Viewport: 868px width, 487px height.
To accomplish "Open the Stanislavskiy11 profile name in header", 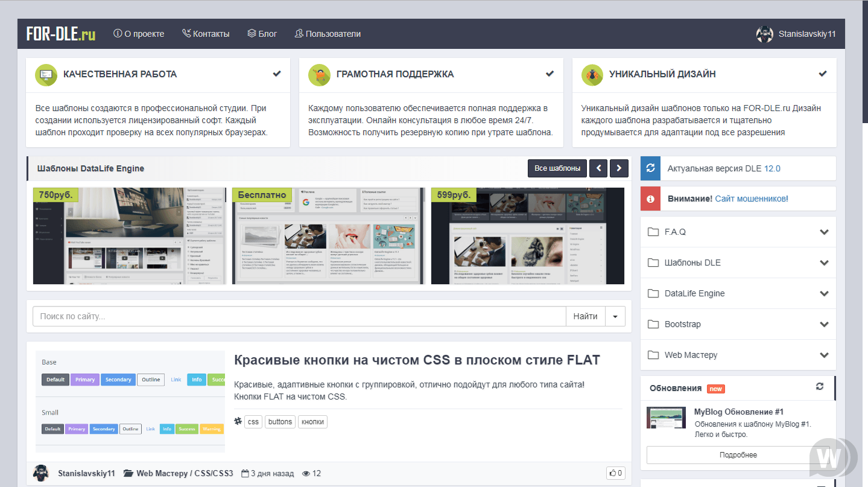I will [807, 34].
